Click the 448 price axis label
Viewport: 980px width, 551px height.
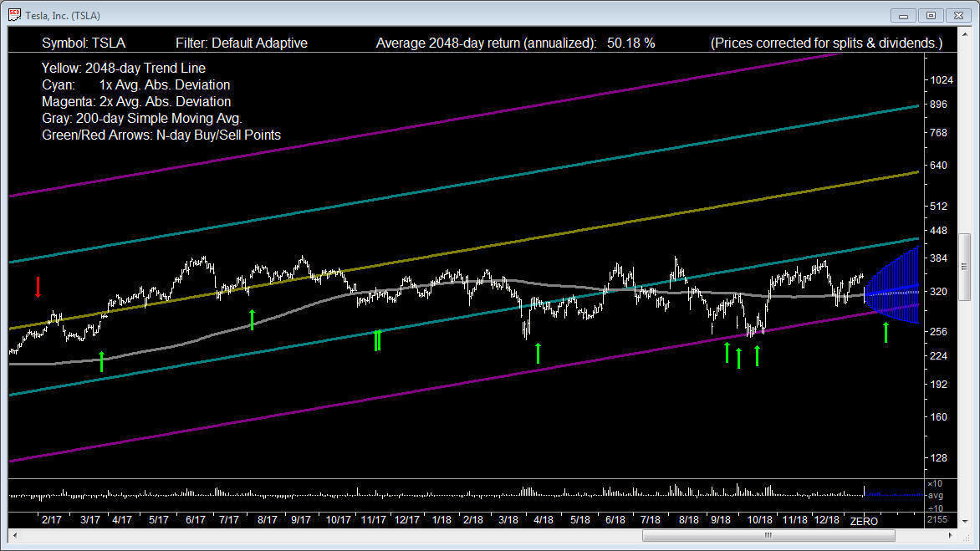(938, 231)
